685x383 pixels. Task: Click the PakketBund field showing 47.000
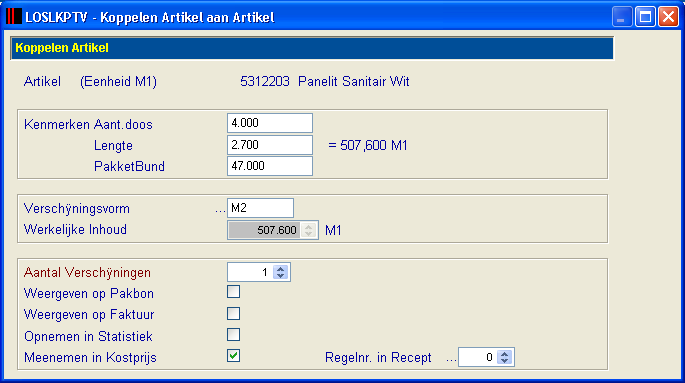point(270,166)
